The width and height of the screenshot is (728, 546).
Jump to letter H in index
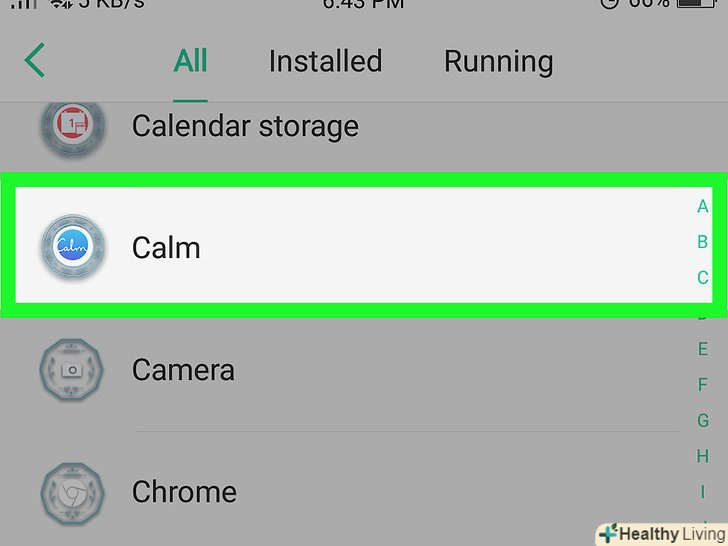pyautogui.click(x=703, y=456)
